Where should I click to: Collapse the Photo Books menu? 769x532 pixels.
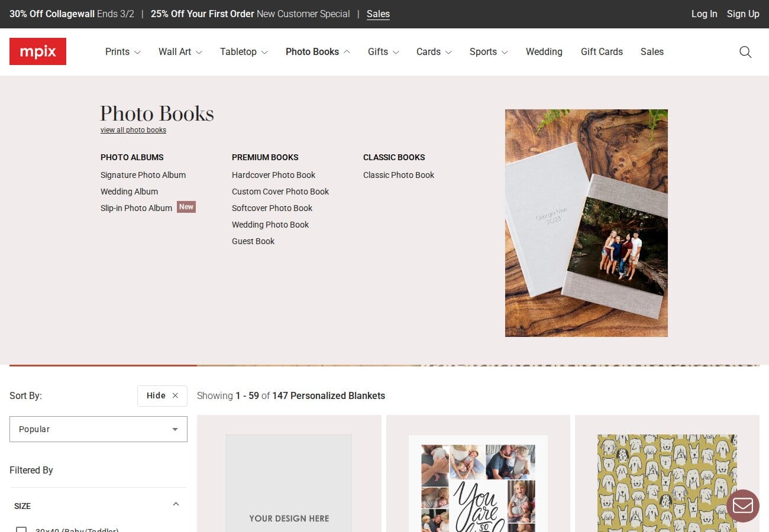click(x=318, y=52)
